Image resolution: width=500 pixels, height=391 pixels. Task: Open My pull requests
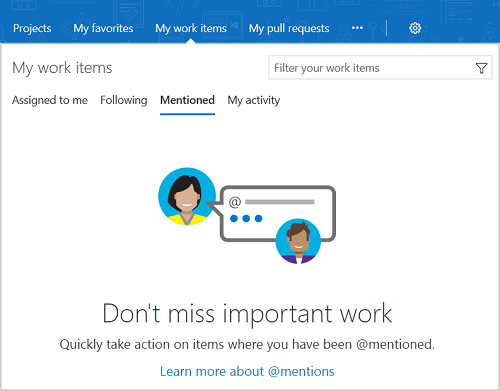(x=289, y=29)
